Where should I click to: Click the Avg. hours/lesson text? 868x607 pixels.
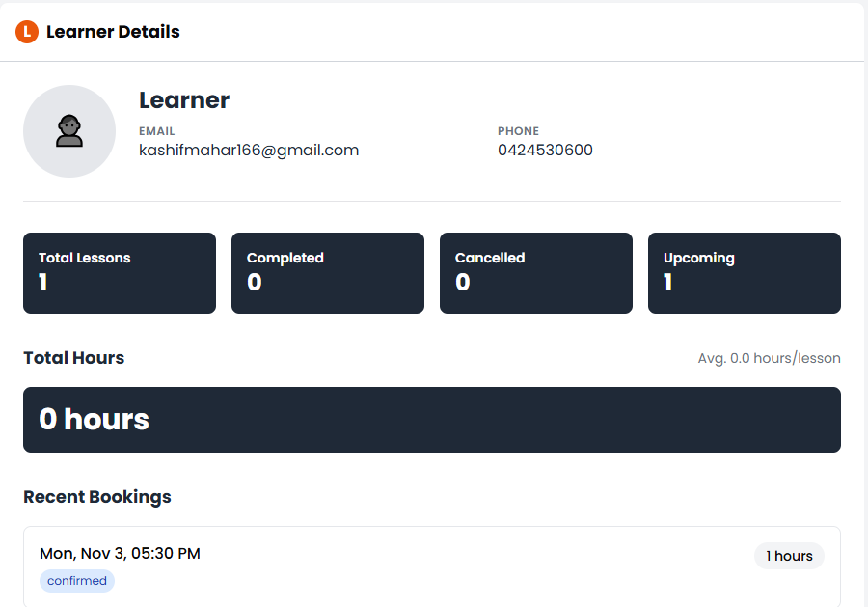coord(769,359)
